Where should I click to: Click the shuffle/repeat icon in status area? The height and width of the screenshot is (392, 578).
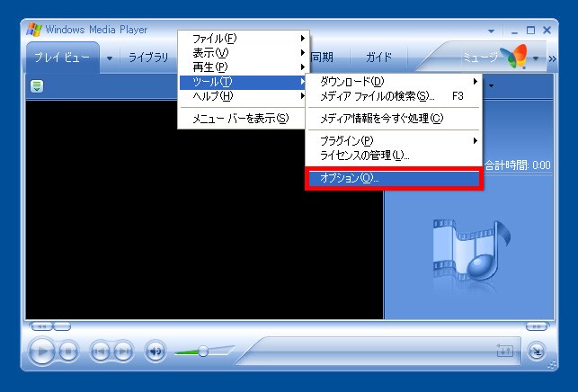click(x=504, y=350)
